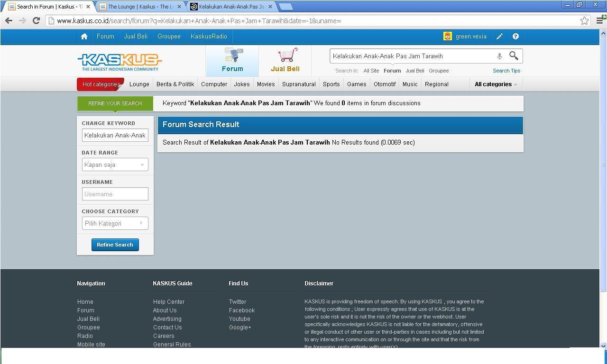Close the Lounge tab
Viewport: 607px width, 364px height.
pos(179,7)
